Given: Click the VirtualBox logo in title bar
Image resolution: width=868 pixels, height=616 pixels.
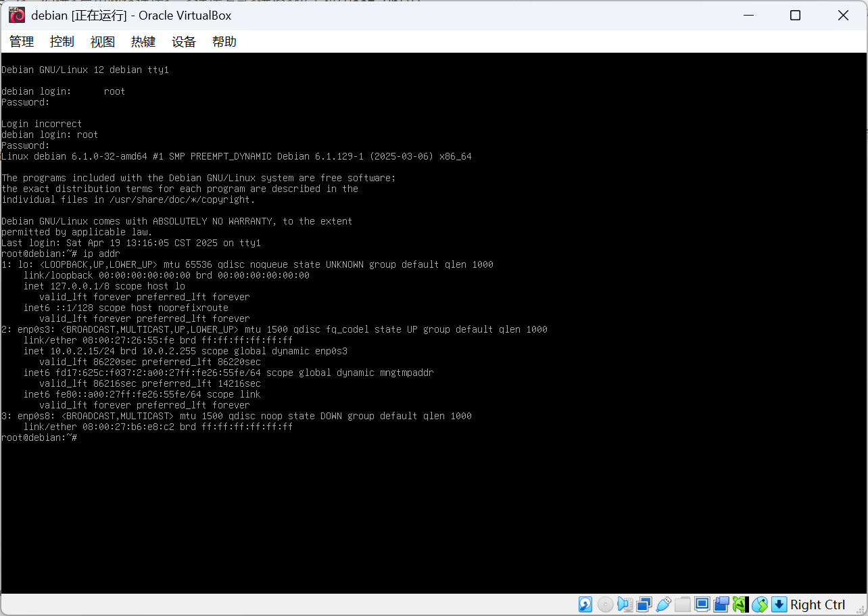Looking at the screenshot, I should [x=17, y=15].
